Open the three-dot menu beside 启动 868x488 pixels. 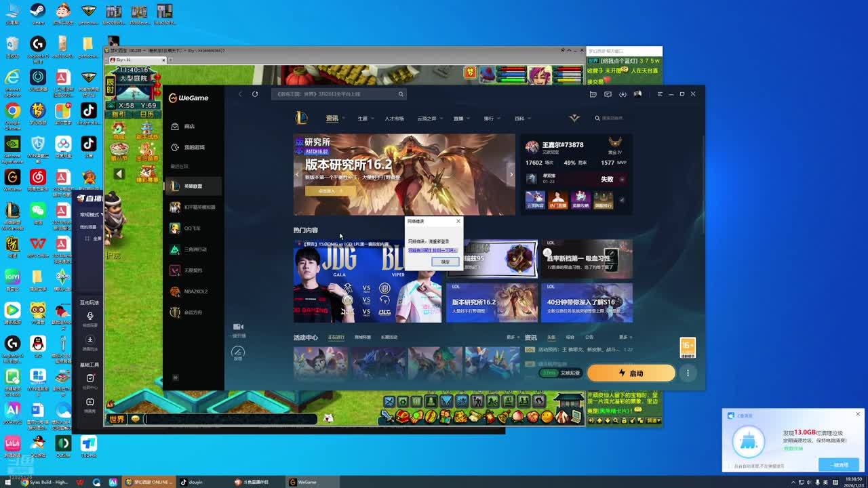688,373
